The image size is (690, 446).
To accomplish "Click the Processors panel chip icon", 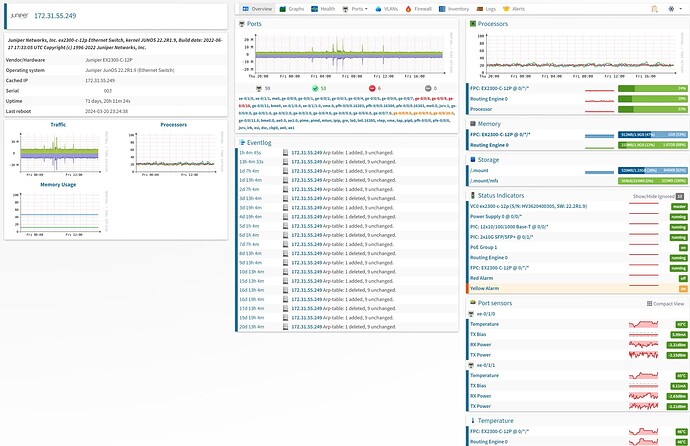I will click(473, 24).
